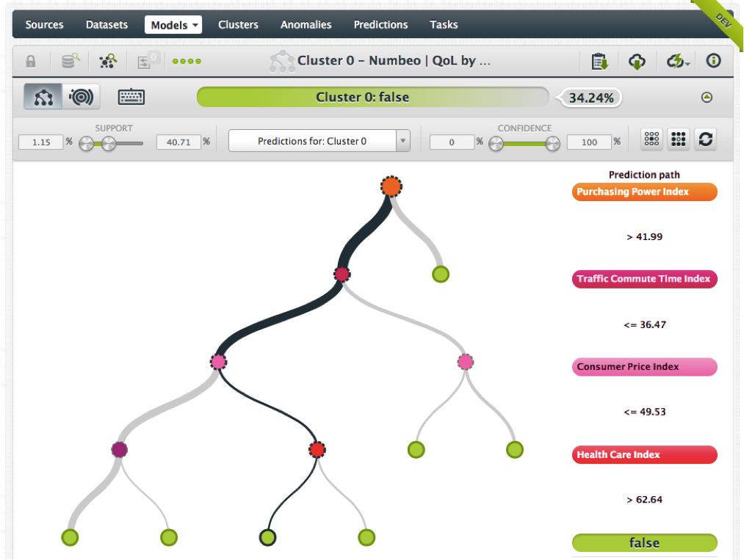Click the lock privacy icon

[31, 62]
